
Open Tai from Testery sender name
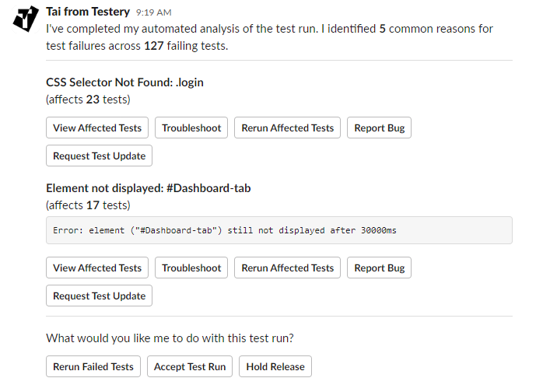[88, 12]
